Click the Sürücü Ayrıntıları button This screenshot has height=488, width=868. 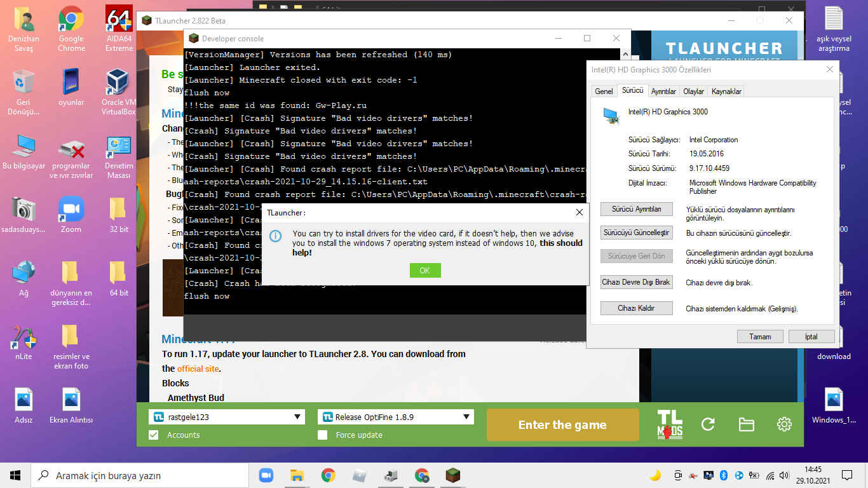636,209
